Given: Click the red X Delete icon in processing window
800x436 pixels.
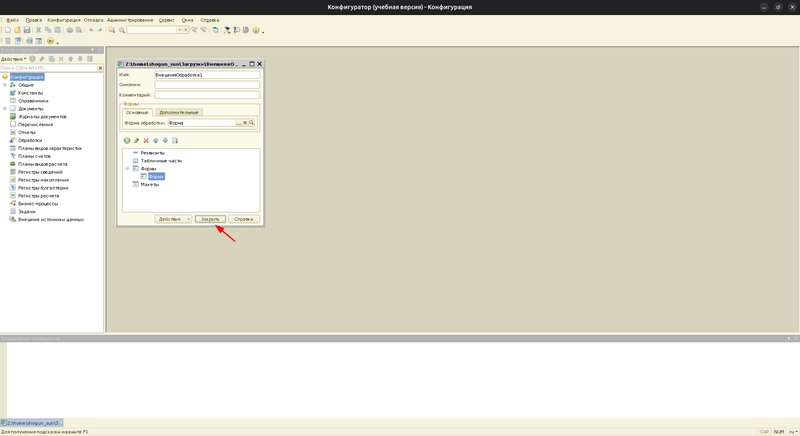Looking at the screenshot, I should 146,140.
